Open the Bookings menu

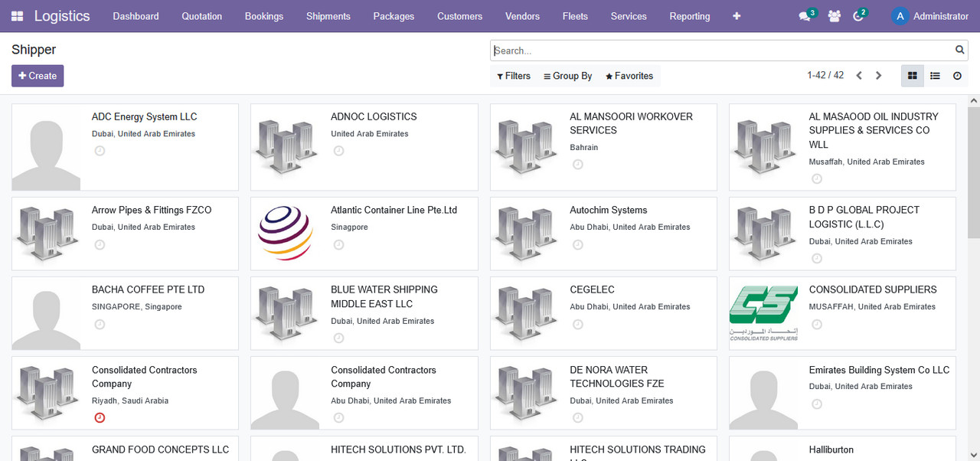pos(264,16)
